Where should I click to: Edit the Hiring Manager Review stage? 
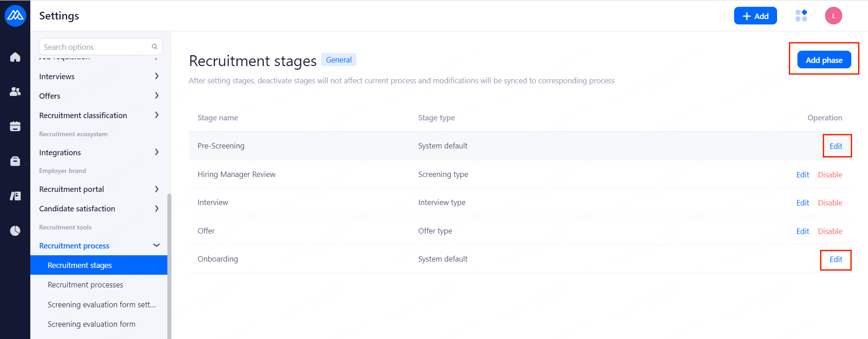802,175
